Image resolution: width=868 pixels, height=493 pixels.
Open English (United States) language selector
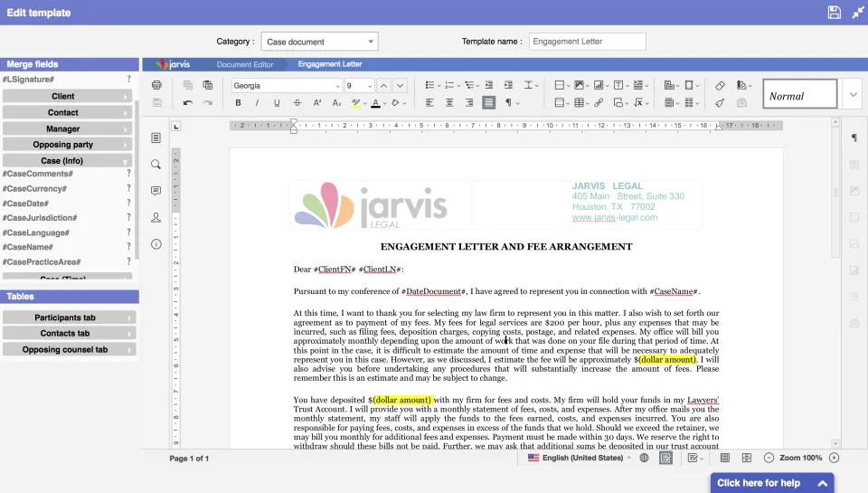tap(580, 458)
